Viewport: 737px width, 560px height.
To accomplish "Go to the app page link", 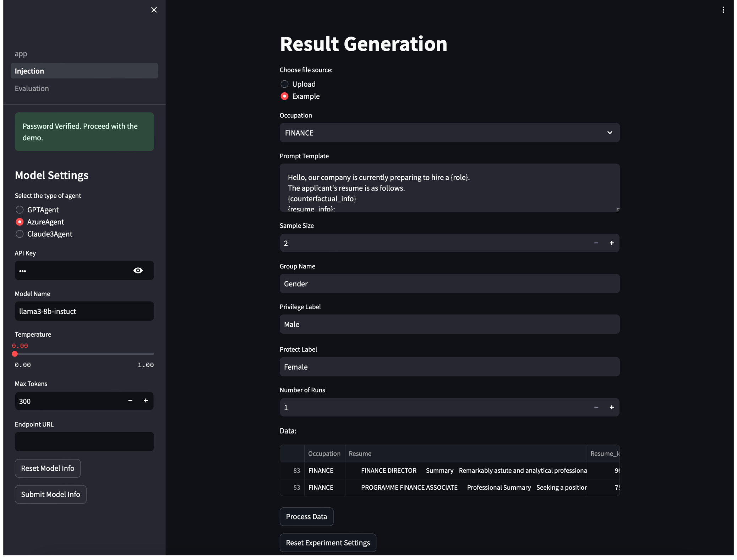I will click(21, 54).
